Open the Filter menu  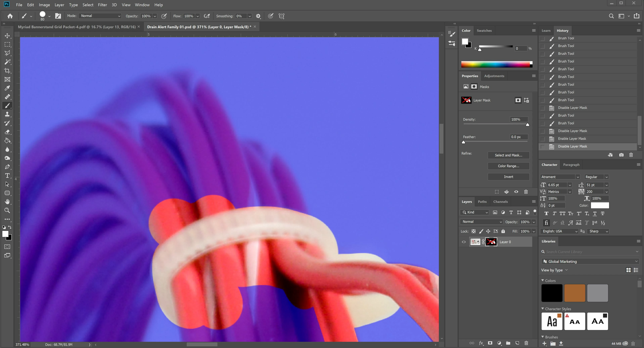(x=102, y=5)
